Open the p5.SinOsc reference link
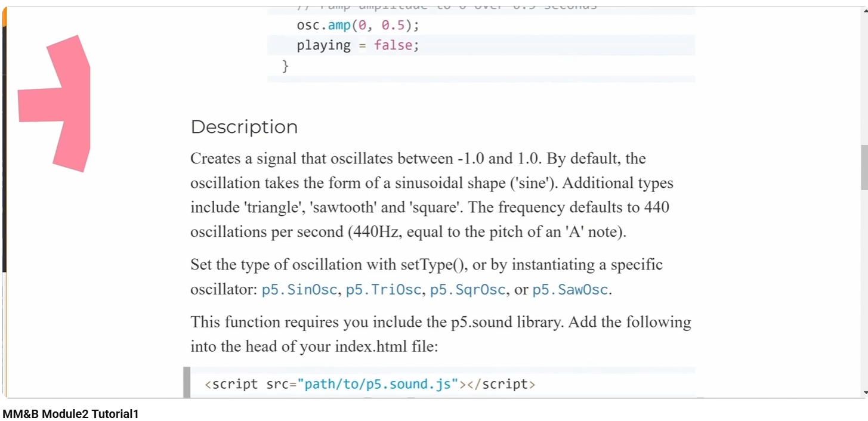Viewport: 868px width, 421px height. pos(299,290)
